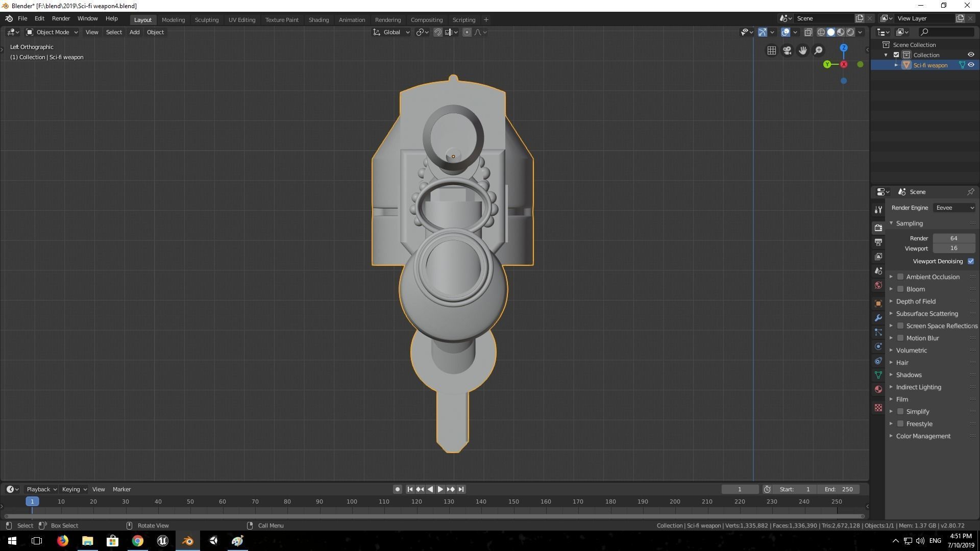Click the zoom view magnifier icon
980x551 pixels.
pyautogui.click(x=818, y=51)
